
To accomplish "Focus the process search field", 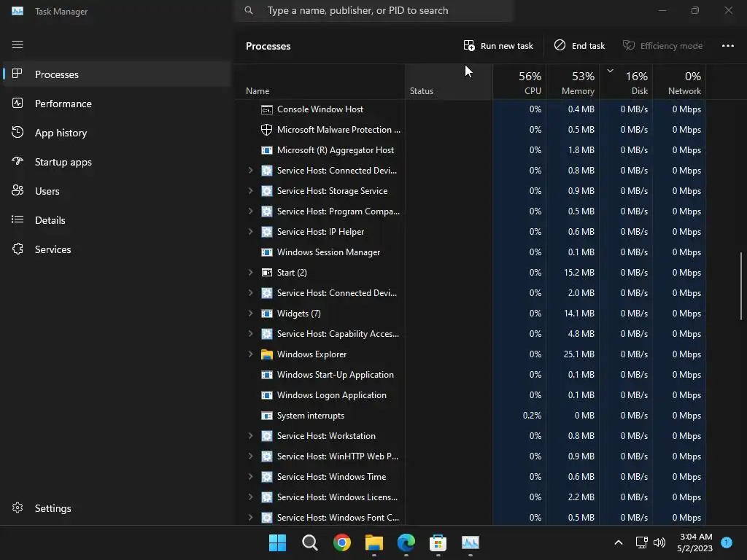I will tap(373, 10).
